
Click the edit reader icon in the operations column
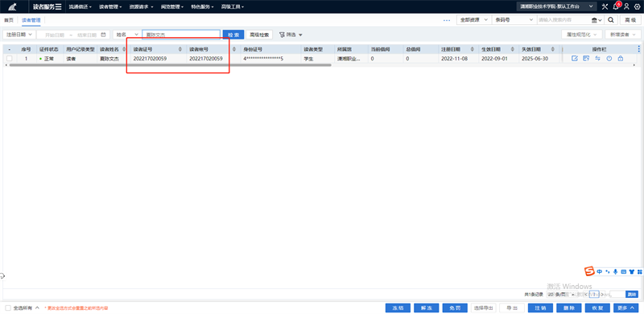coord(575,59)
